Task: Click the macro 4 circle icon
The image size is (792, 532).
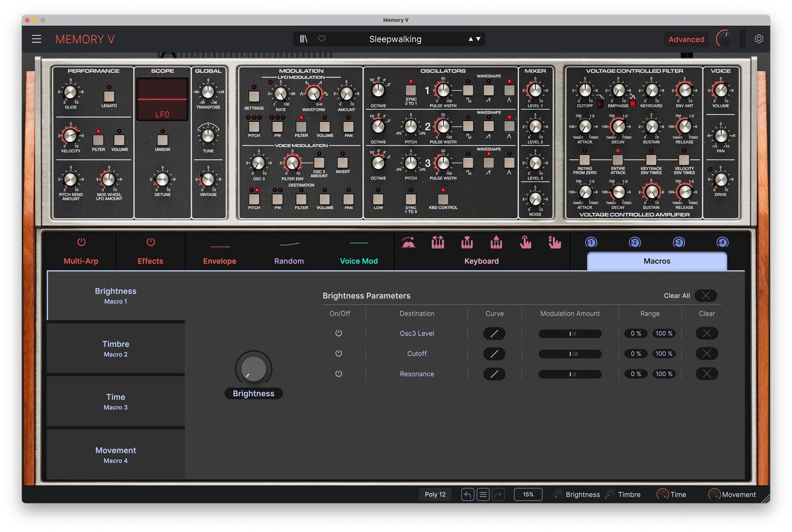Action: (723, 243)
